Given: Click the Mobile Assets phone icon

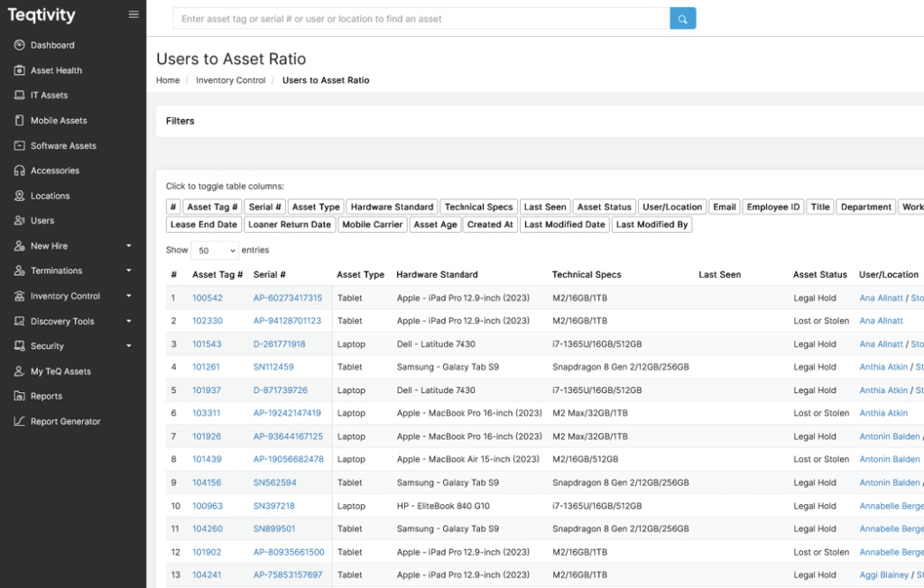Looking at the screenshot, I should point(20,121).
